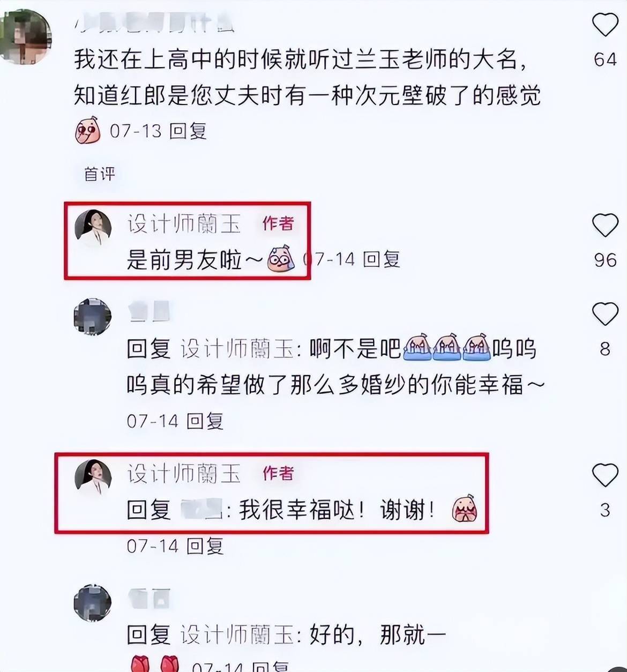The width and height of the screenshot is (627, 672).
Task: Reply to the 希望你能幸福 comment dated 07-14
Action: click(x=205, y=421)
